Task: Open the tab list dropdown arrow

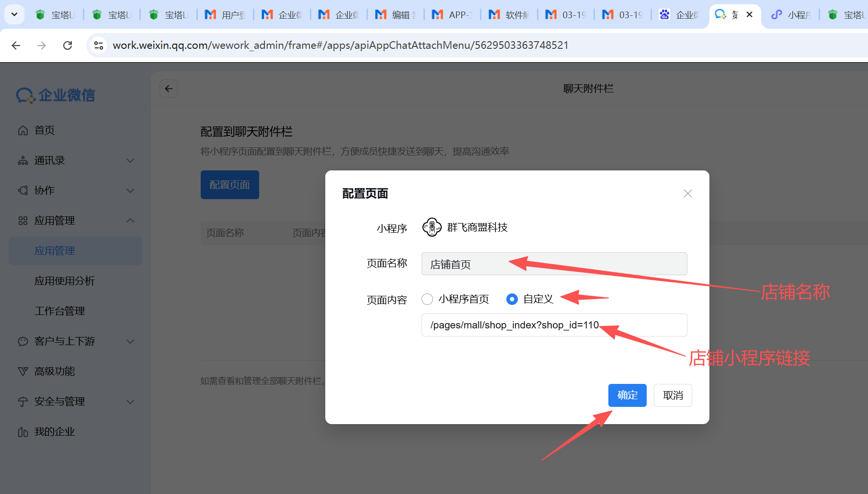Action: tap(14, 14)
